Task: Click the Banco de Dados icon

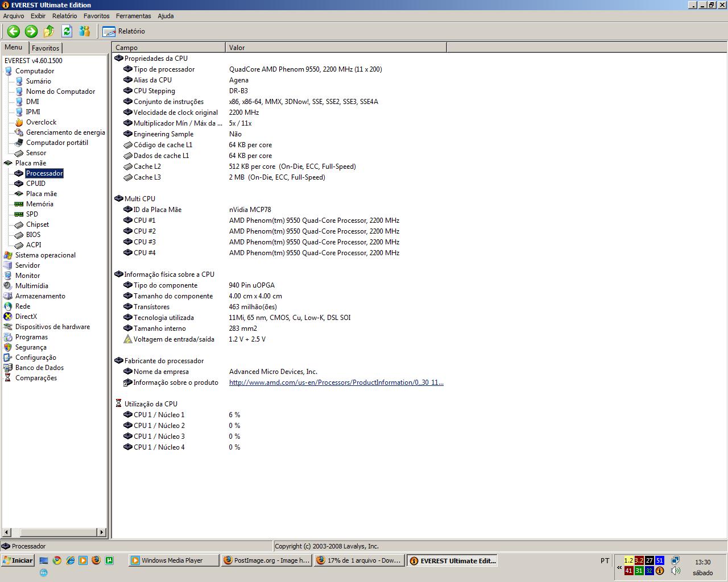Action: pos(8,368)
